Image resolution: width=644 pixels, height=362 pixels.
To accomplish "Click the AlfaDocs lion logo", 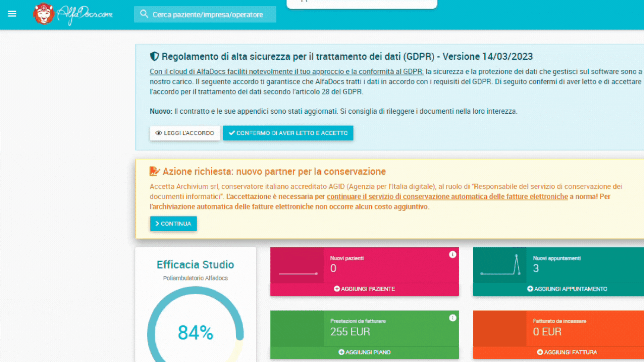I will [44, 14].
